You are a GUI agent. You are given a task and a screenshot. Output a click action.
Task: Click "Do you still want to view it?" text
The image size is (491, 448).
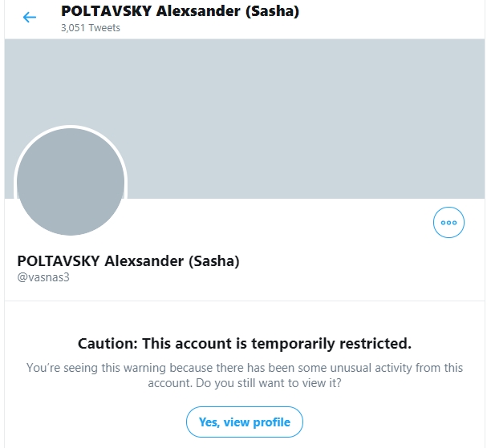click(x=268, y=383)
